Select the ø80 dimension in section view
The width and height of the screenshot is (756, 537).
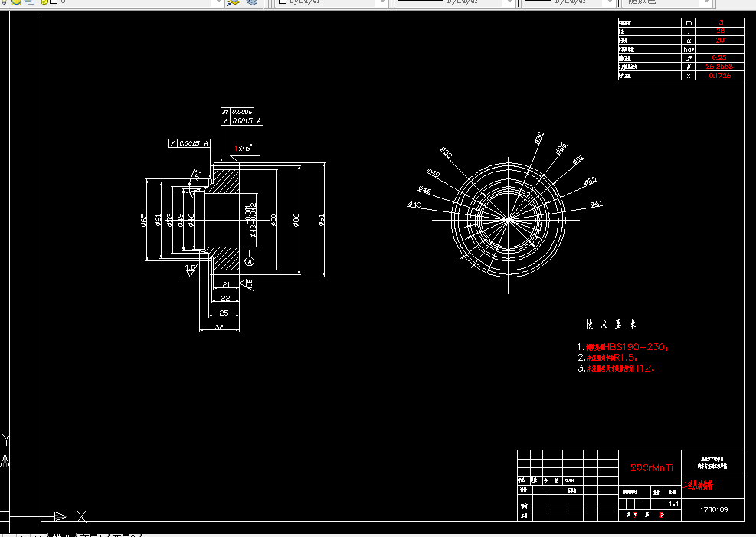273,220
